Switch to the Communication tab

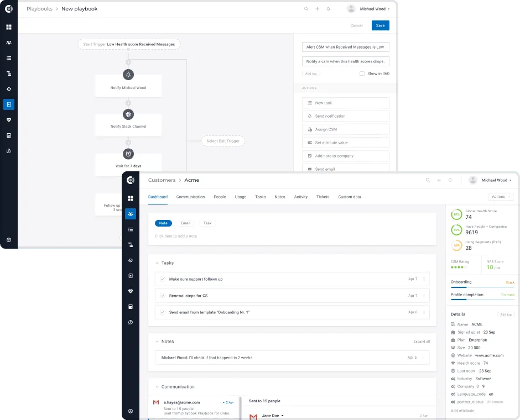point(190,197)
